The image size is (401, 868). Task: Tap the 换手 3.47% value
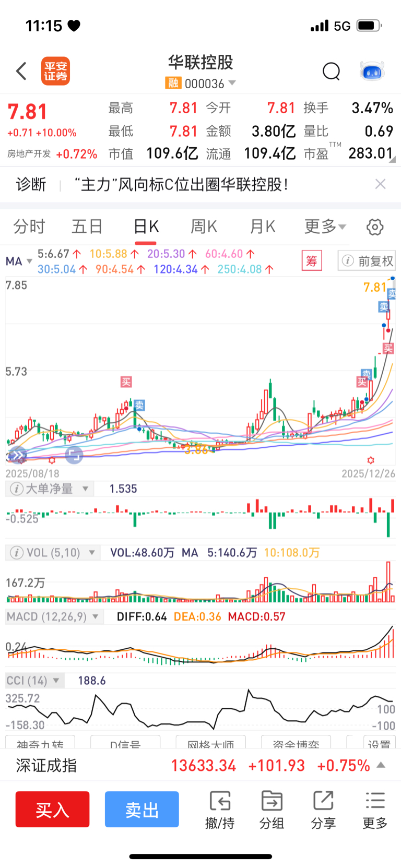[372, 108]
